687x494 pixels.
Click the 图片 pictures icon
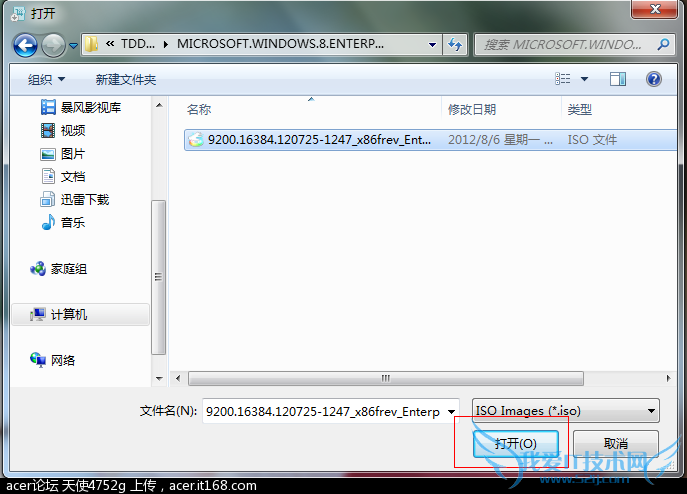(x=48, y=154)
